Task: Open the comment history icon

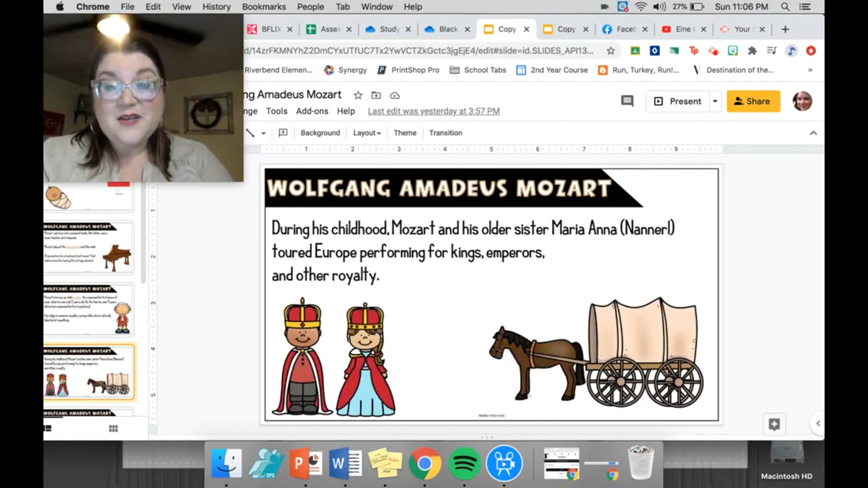Action: pos(627,101)
